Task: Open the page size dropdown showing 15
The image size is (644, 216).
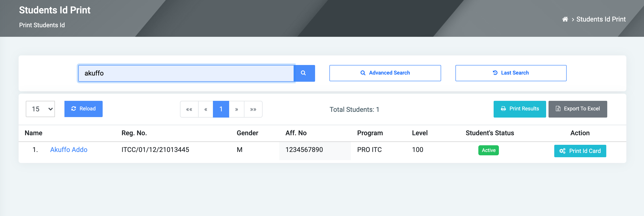Action: (40, 109)
